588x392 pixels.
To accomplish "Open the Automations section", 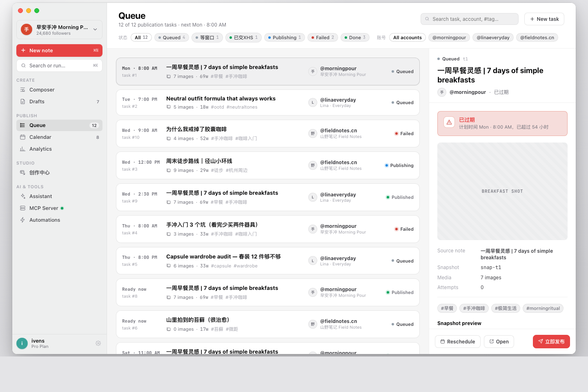I will click(x=59, y=220).
